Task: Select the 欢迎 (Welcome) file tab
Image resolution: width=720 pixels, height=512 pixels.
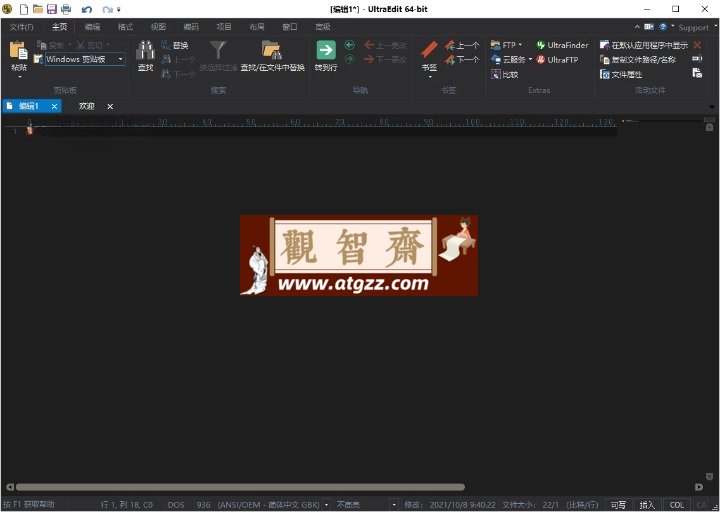Action: [x=86, y=106]
